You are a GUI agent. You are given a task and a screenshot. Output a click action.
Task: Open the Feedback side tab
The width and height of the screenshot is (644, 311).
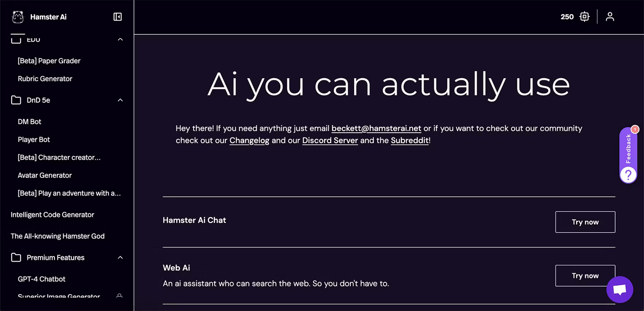(x=628, y=149)
